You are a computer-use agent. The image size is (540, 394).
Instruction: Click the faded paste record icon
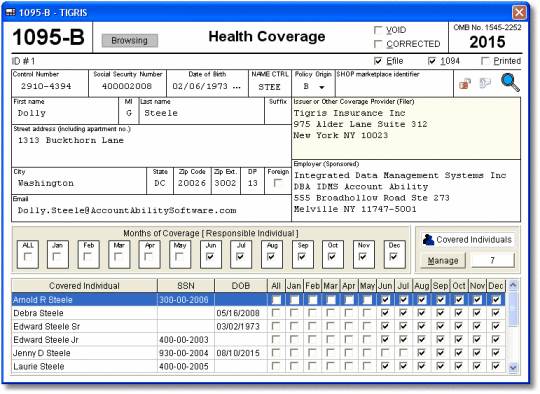click(485, 83)
